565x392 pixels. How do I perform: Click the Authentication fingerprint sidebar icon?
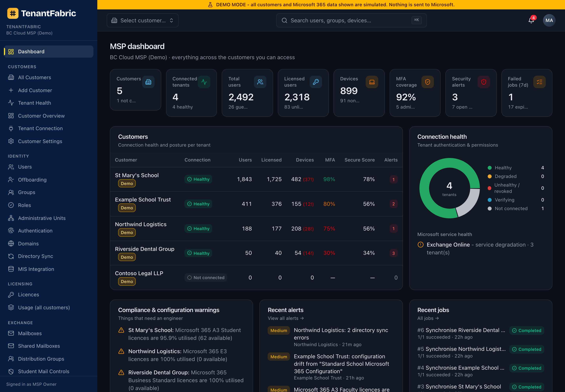pos(11,231)
